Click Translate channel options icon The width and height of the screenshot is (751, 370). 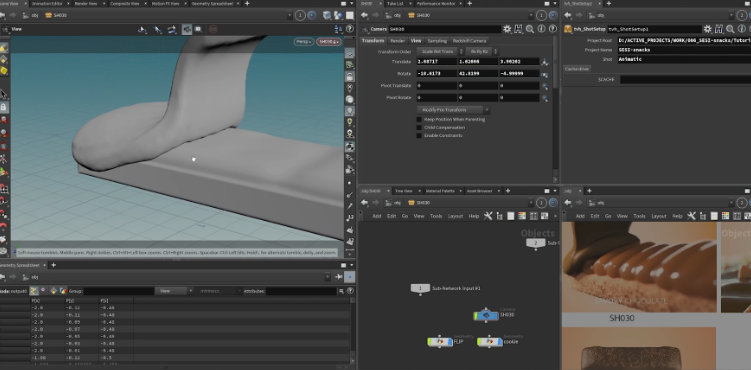pos(545,62)
